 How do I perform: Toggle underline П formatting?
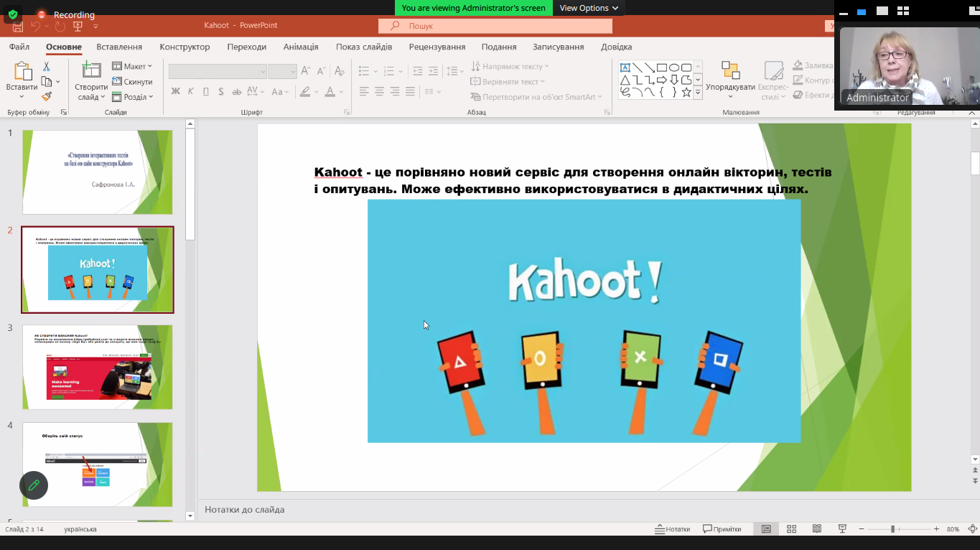point(206,91)
